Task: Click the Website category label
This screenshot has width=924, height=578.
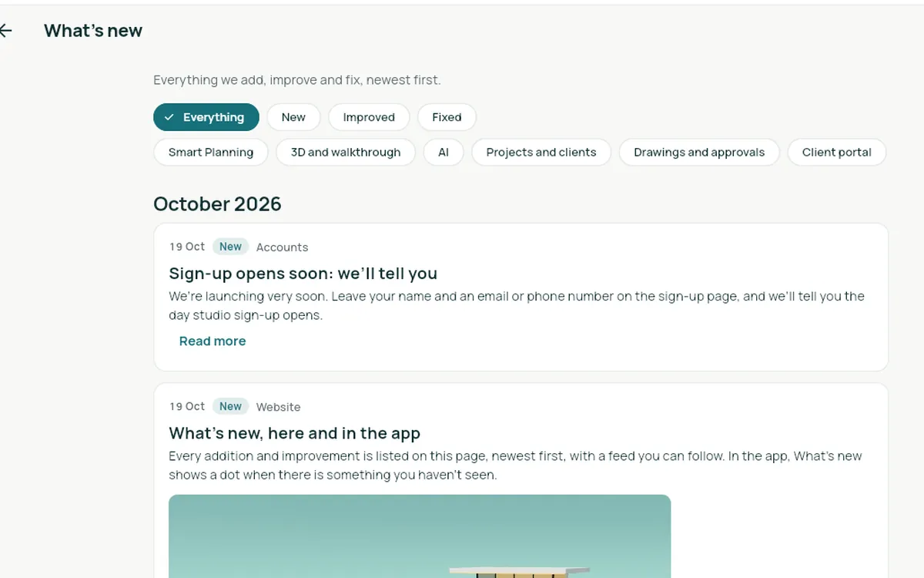Action: pos(278,407)
